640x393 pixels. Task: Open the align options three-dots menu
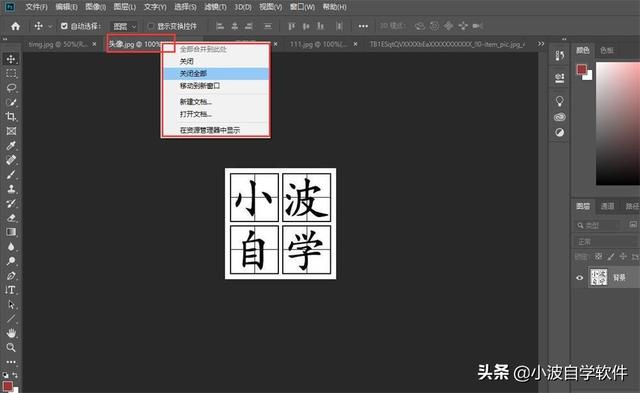pos(363,27)
